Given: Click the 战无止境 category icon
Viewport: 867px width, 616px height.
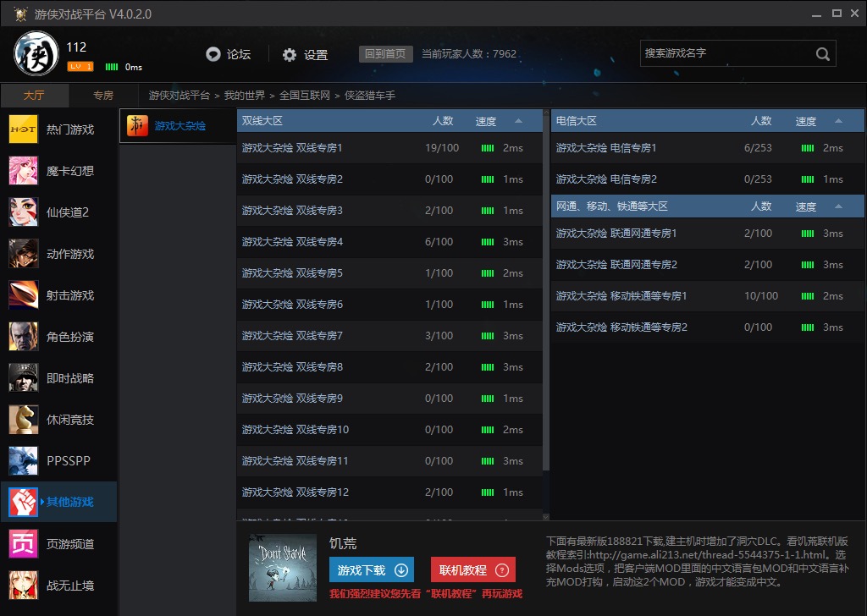Looking at the screenshot, I should [23, 585].
